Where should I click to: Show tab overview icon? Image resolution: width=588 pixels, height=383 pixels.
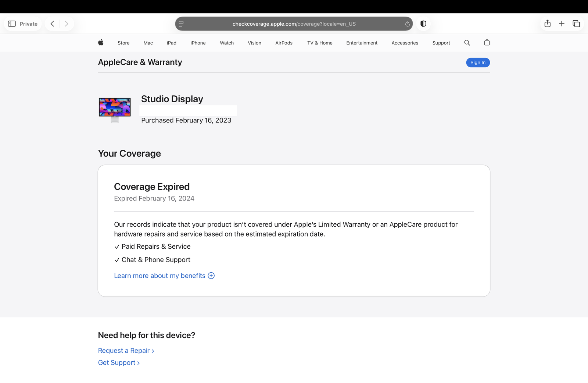click(576, 24)
